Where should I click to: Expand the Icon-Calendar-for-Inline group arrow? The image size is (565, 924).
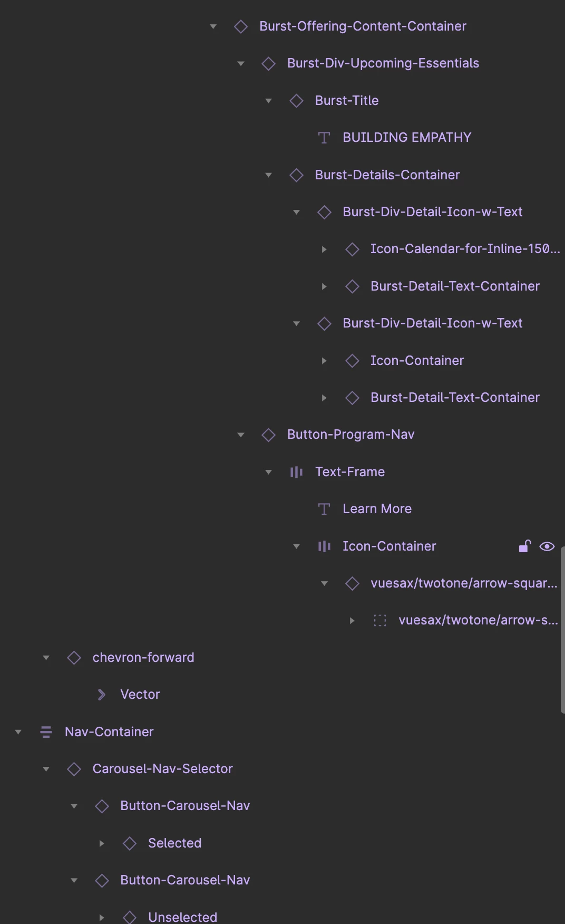coord(324,249)
